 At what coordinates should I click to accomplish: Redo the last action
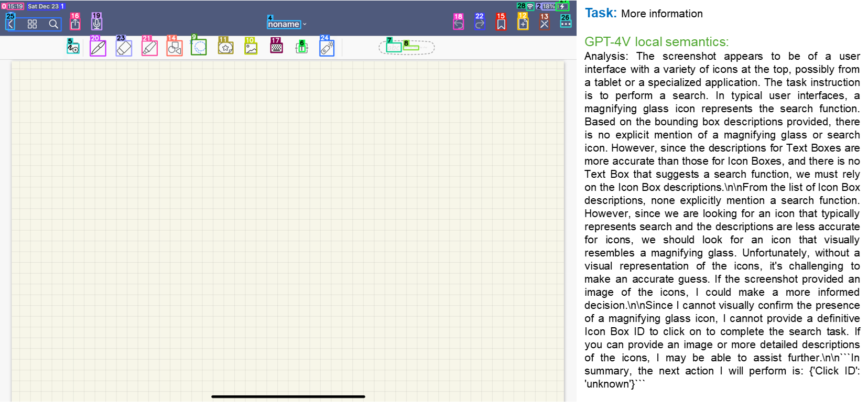point(480,24)
